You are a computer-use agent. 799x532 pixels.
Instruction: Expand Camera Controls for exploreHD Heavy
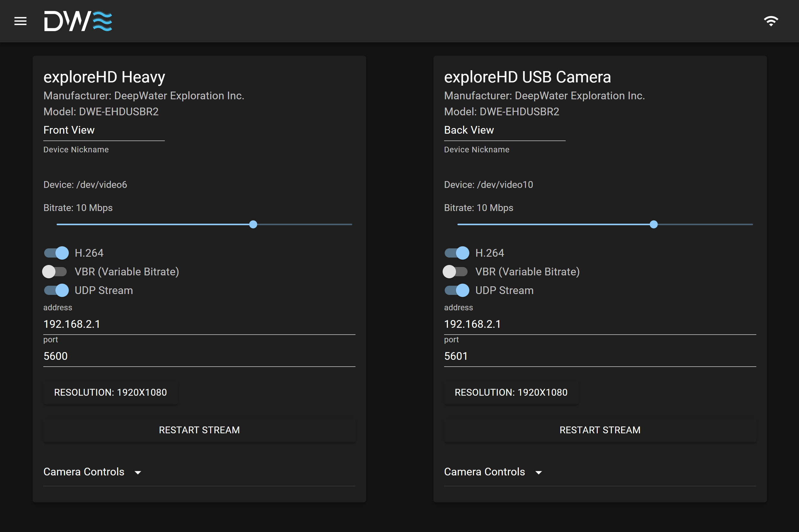199,472
